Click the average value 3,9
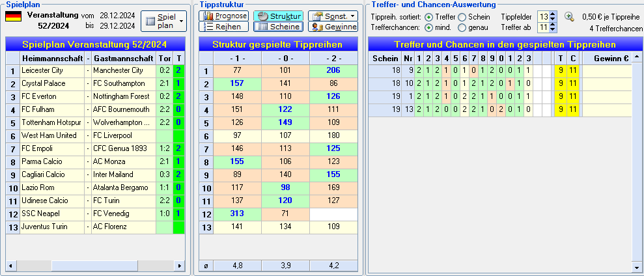Screen dimensions: 644x276 click(x=285, y=266)
